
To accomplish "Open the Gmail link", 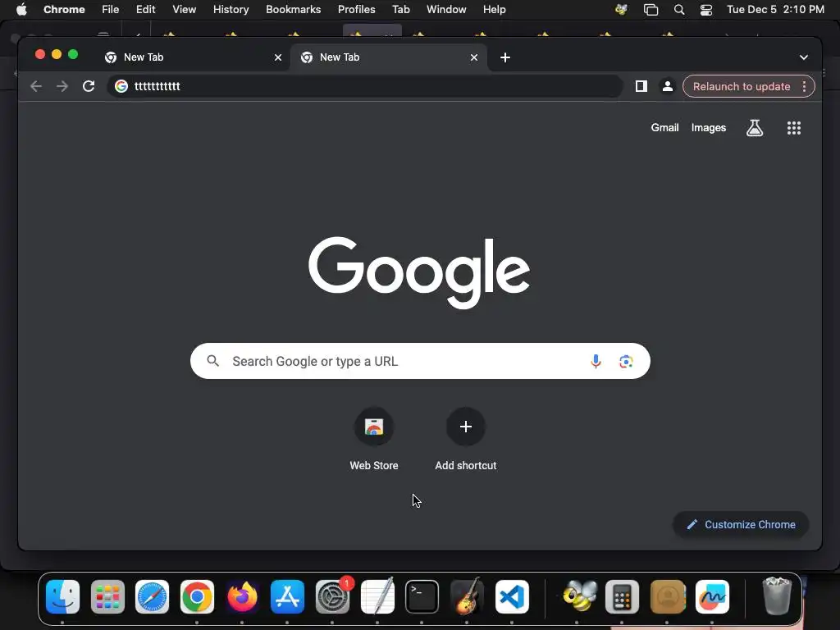I will pyautogui.click(x=664, y=127).
